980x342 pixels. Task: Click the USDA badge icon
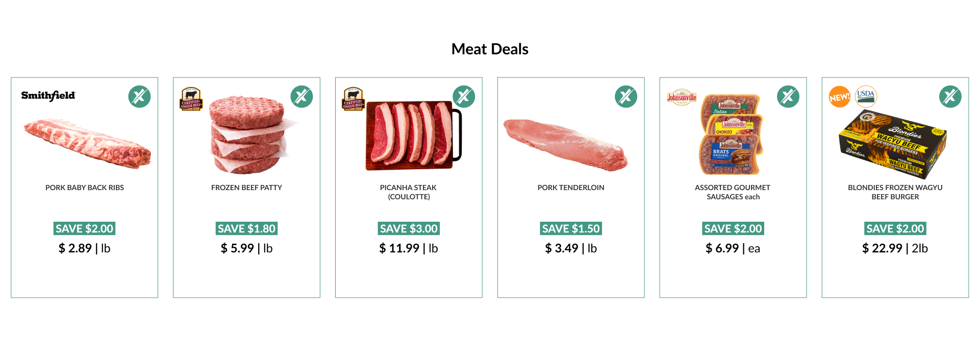pos(866,96)
